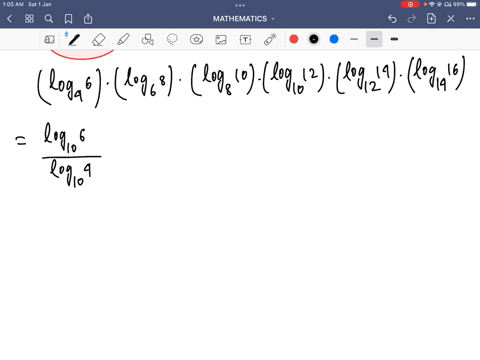Select the Lasso tool
The image size is (480, 360).
[x=172, y=39]
